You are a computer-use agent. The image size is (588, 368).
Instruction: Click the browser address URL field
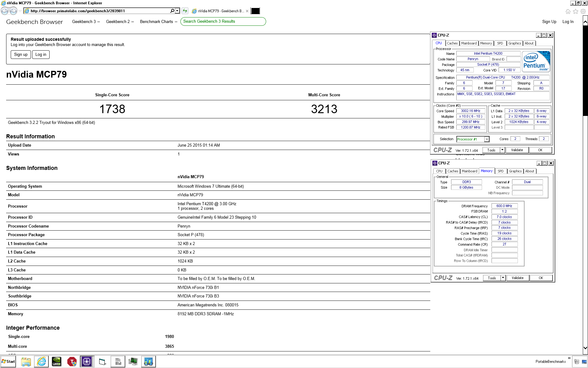pos(100,11)
